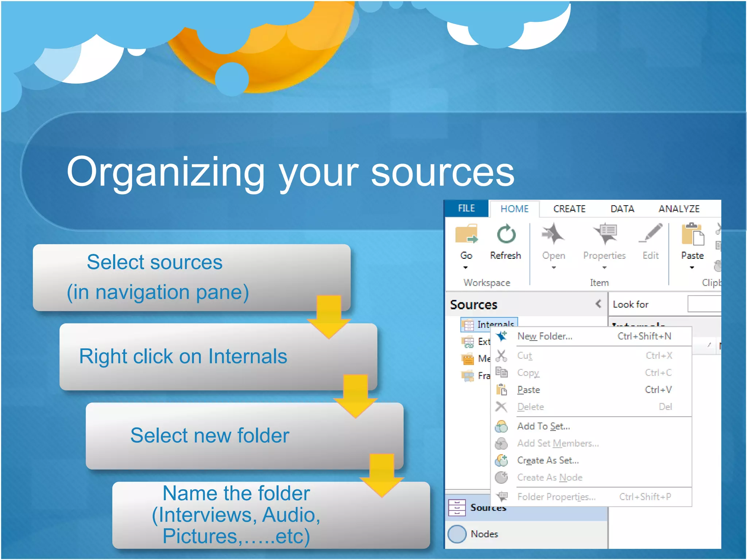Choose New Folder... from context menu
Viewport: 747px width, 560px height.
coord(591,336)
